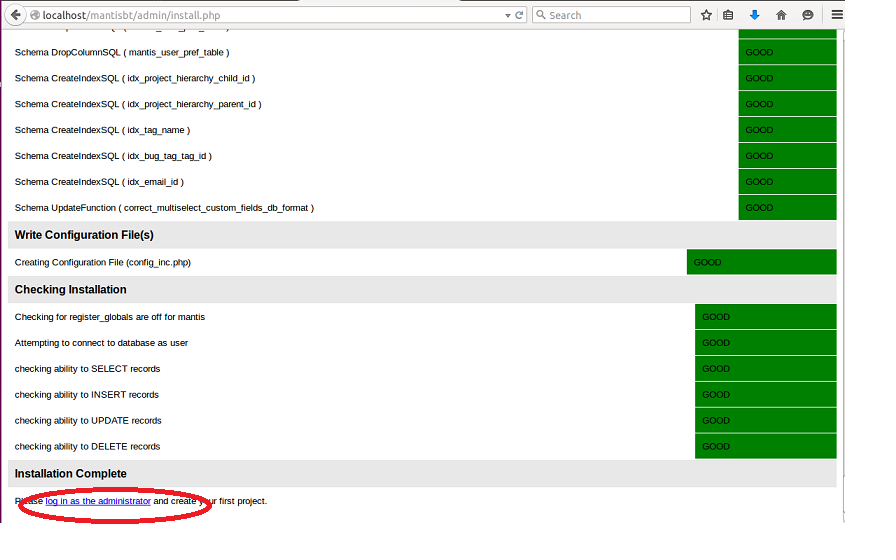This screenshot has width=896, height=560.
Task: Click 'checking ability to DELETE records' text
Action: click(x=87, y=447)
